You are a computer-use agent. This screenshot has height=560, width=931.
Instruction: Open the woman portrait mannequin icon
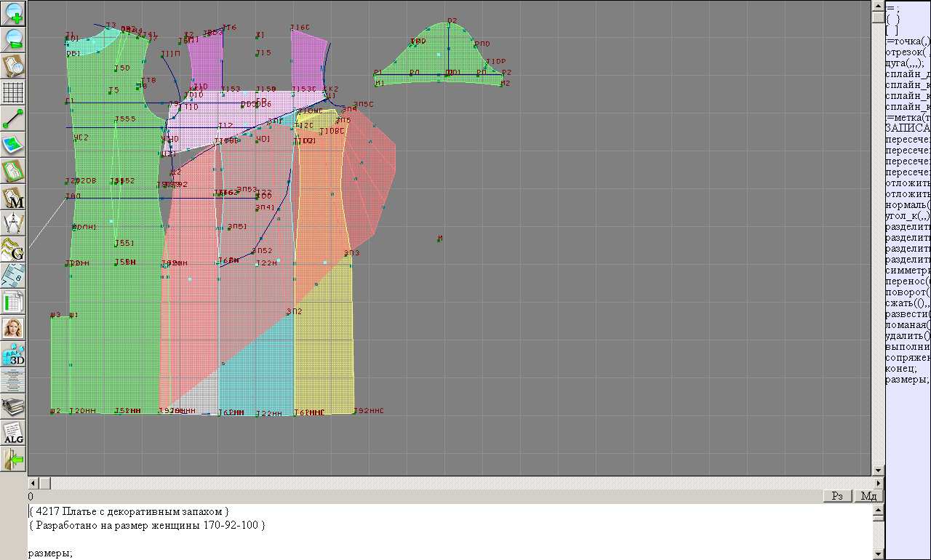point(14,328)
